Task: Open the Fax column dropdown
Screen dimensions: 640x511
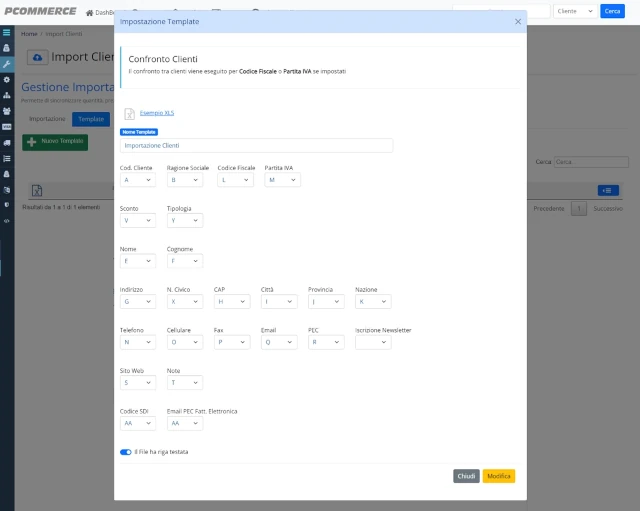Action: click(232, 342)
